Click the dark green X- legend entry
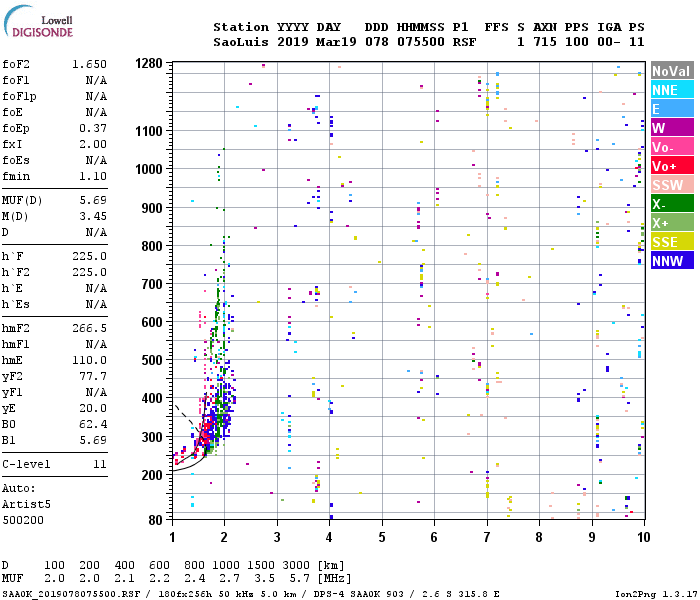The width and height of the screenshot is (700, 600). [x=670, y=204]
